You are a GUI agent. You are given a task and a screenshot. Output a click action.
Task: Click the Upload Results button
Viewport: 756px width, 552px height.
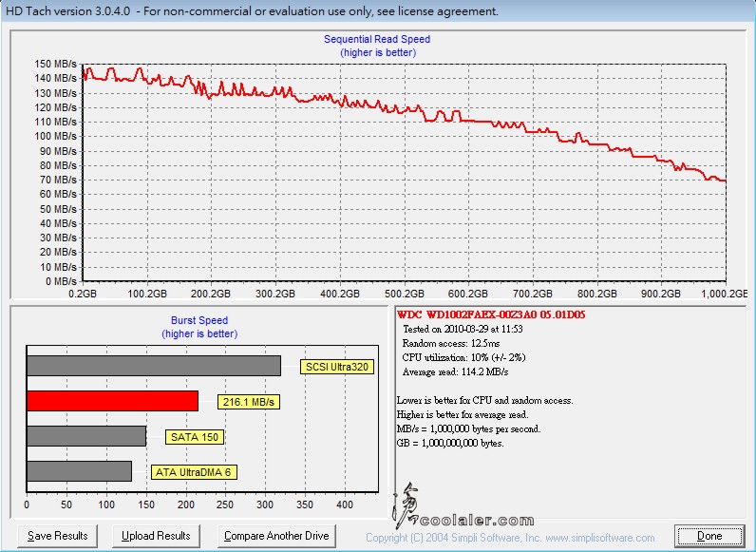(156, 536)
